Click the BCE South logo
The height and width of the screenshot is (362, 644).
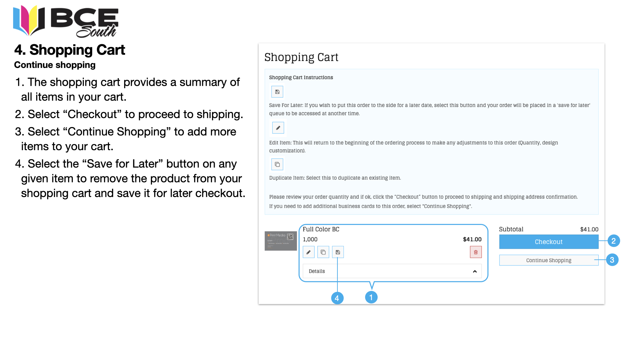point(66,21)
